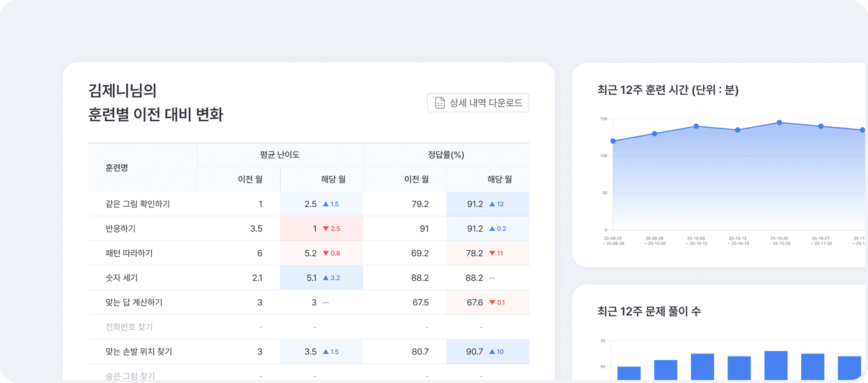Click the 상세 내역 다운로드 button
Viewport: 868px width, 383px height.
[x=478, y=103]
